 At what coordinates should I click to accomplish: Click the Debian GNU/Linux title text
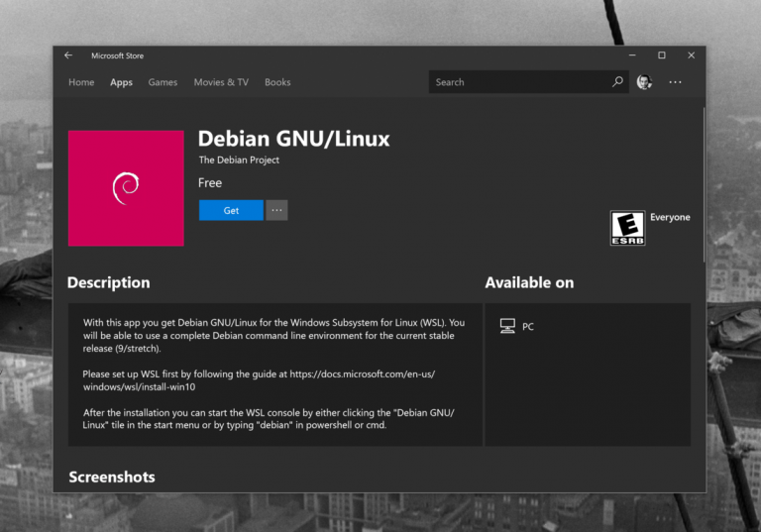(x=293, y=139)
